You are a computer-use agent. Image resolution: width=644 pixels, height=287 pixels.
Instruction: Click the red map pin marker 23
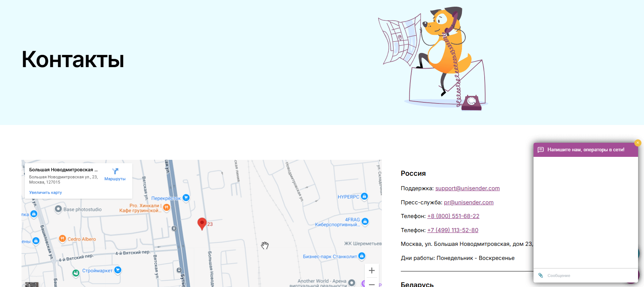pos(202,224)
